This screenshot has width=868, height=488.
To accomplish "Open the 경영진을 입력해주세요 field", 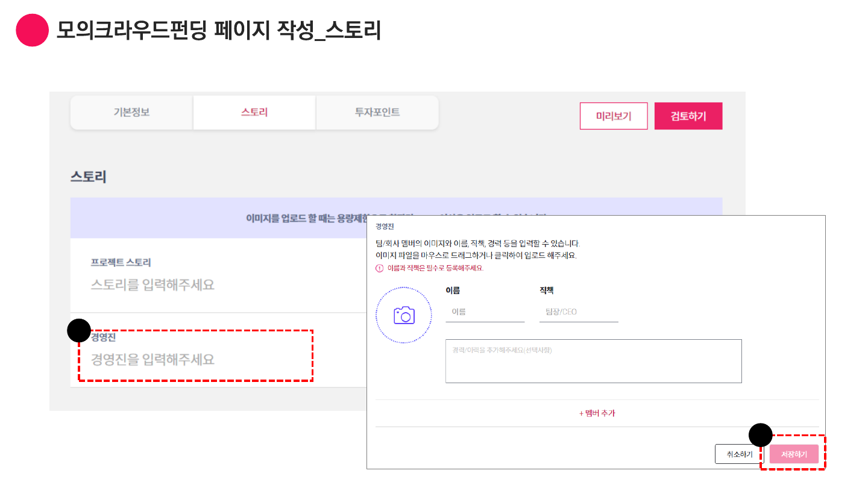I will tap(153, 360).
